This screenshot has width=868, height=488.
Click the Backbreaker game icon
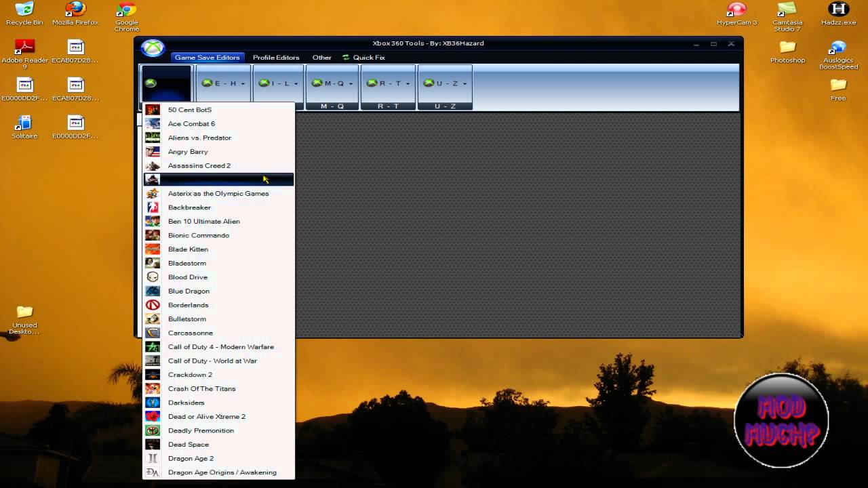[153, 207]
